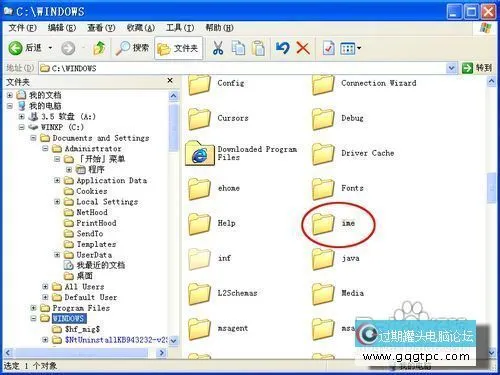This screenshot has height=375, width=500.
Task: Collapse the Documents and Settings node
Action: [33, 138]
